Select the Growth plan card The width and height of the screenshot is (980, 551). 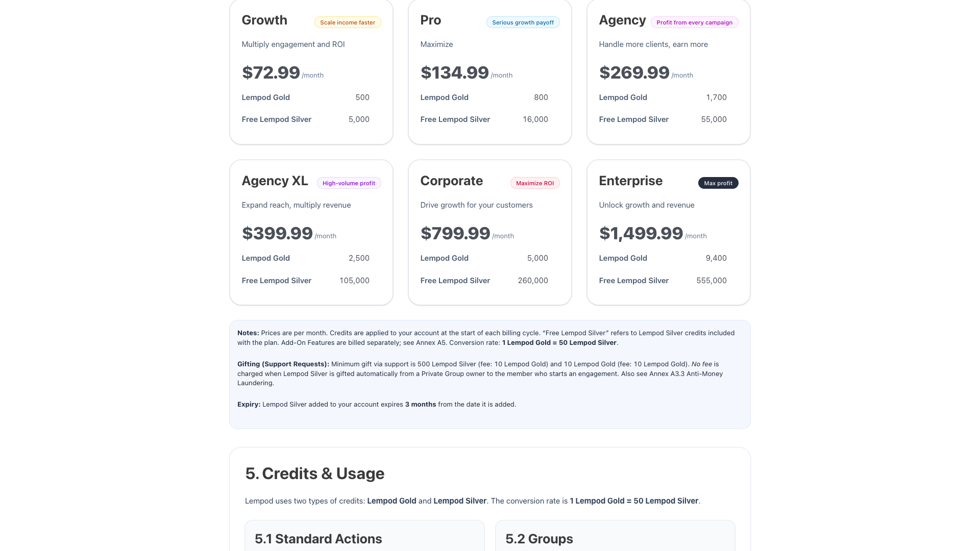click(x=311, y=71)
